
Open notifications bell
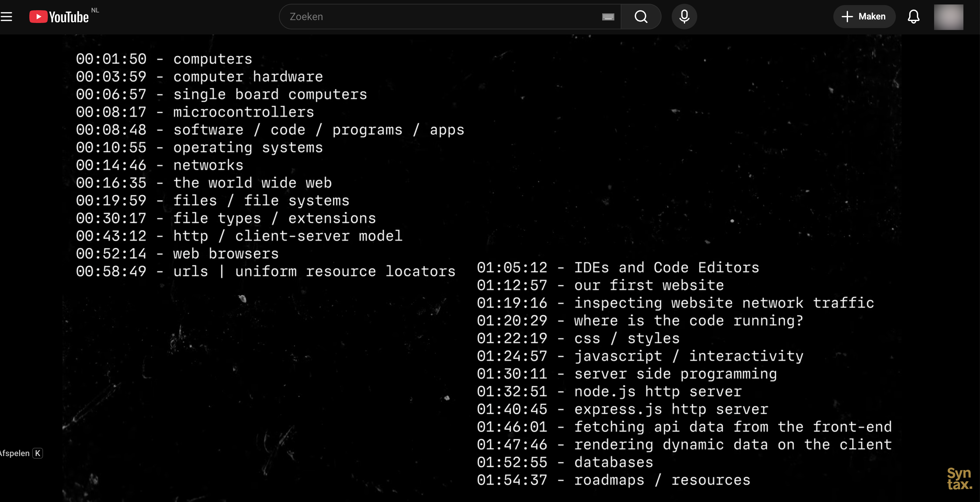913,17
